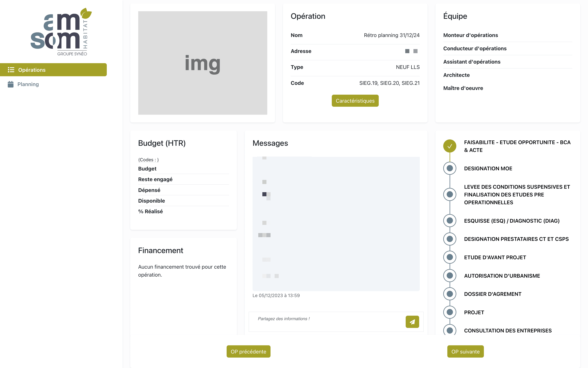Viewport: 588px width, 368px height.
Task: Click 'Disponible' budget row
Action: pos(184,201)
